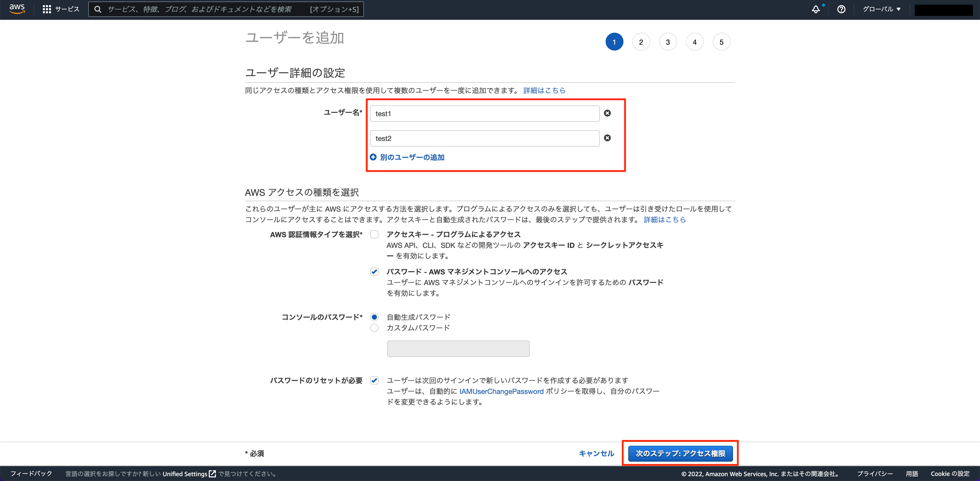The image size is (980, 481).
Task: Click the test1 user name input field
Action: point(485,113)
